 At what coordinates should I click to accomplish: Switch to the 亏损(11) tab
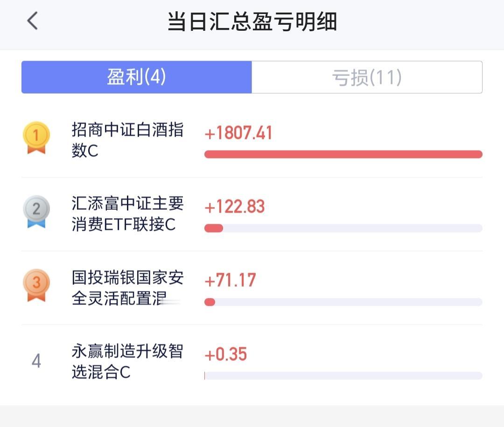367,77
